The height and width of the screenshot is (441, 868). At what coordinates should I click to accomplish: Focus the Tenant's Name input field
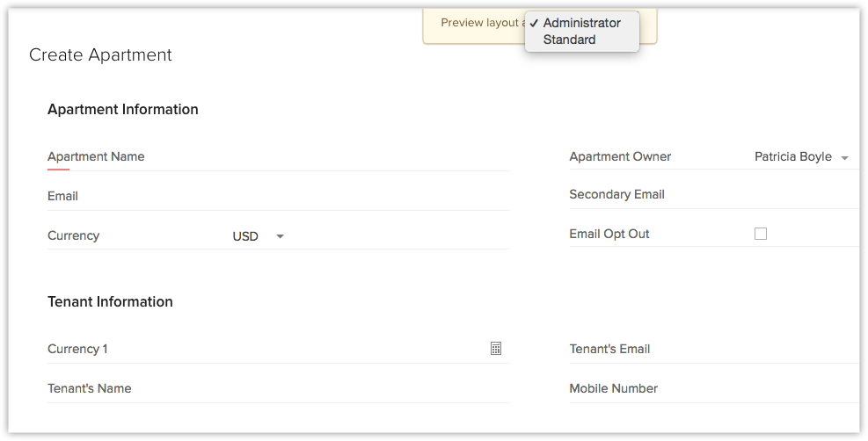coord(352,388)
